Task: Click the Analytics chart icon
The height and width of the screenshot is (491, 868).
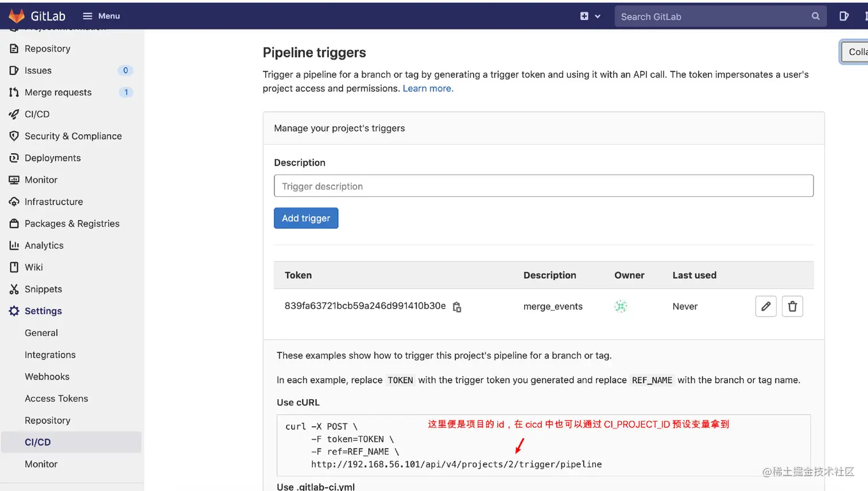Action: point(14,246)
